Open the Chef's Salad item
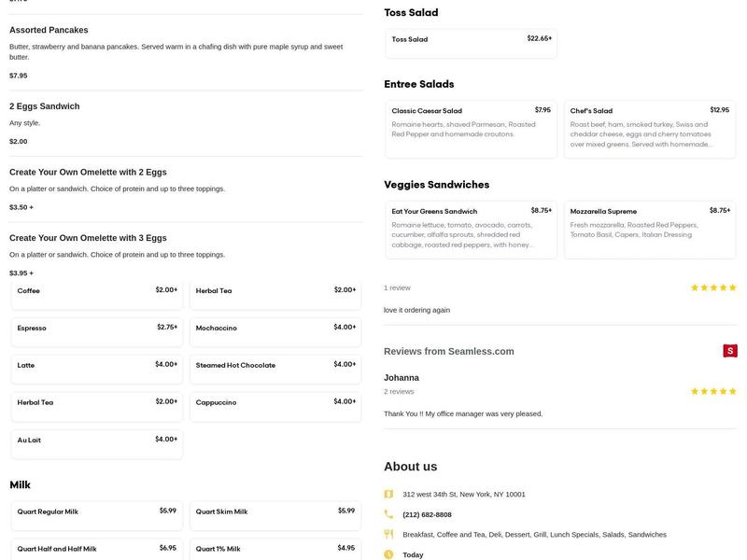 point(649,129)
